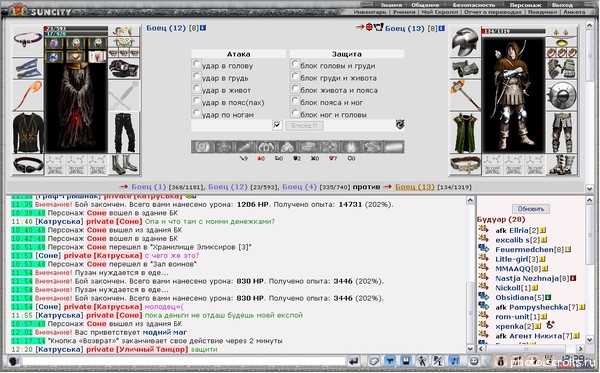This screenshot has width=600, height=373.
Task: Open info icon next to Боец (13) [8]
Action: 442,28
